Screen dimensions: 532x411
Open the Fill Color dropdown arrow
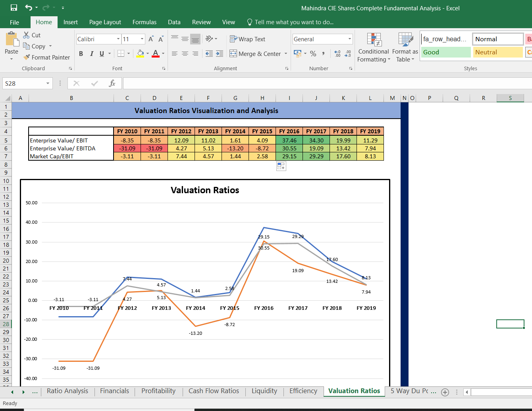pos(148,54)
